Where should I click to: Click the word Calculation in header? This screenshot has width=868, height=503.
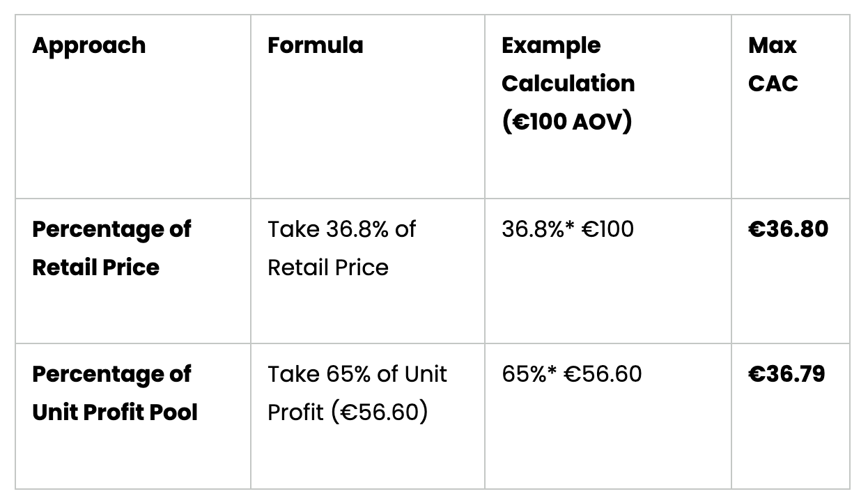568,84
